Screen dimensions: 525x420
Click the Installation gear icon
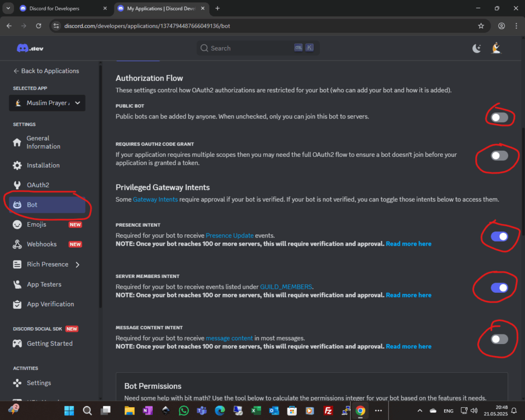click(x=17, y=166)
